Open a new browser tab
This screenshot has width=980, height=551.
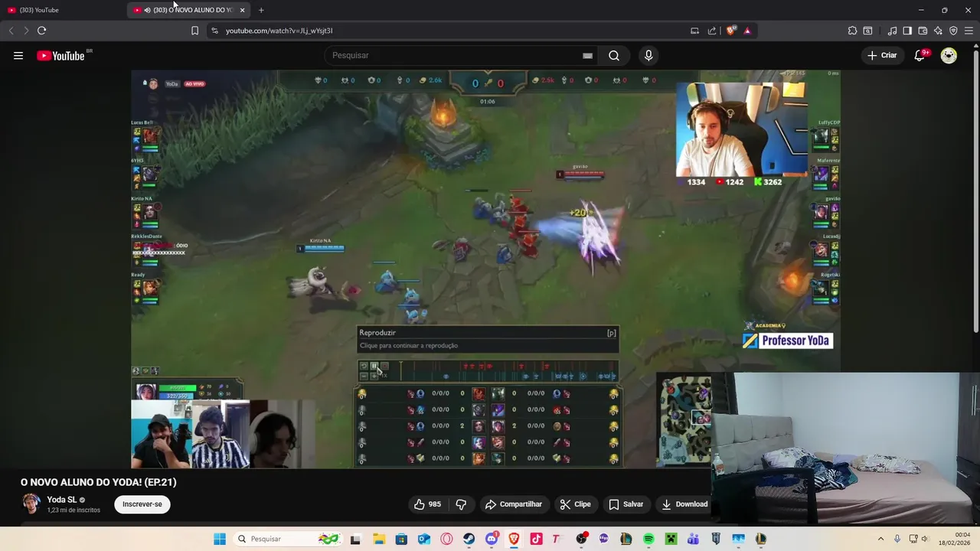point(261,10)
